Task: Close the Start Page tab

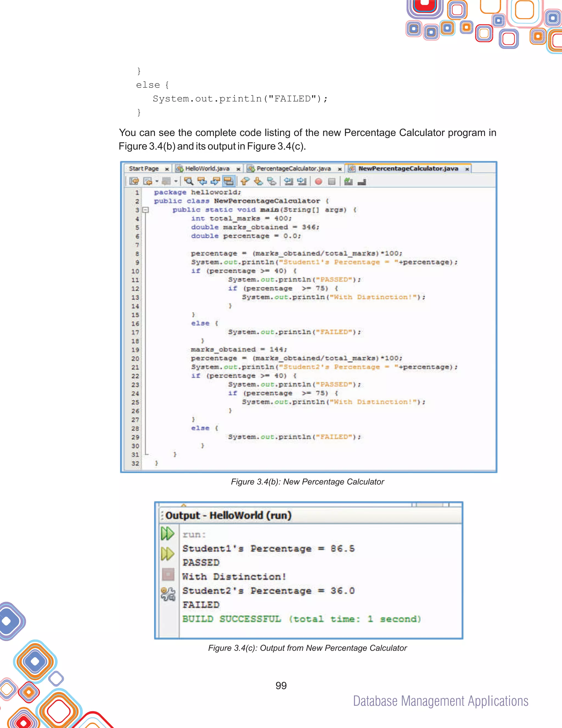Action: coord(167,169)
